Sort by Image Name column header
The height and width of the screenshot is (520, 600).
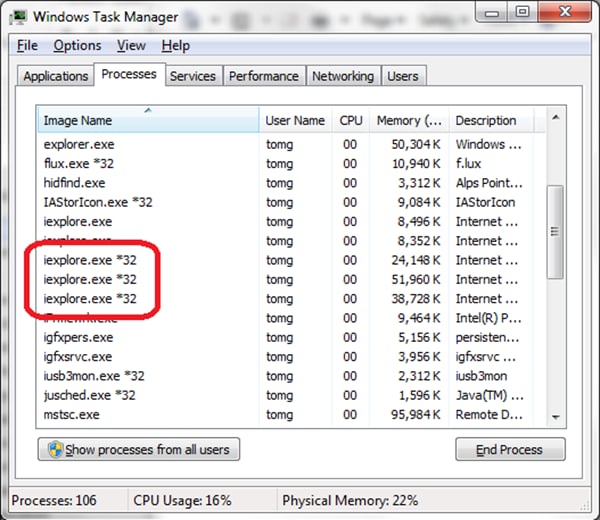pyautogui.click(x=148, y=120)
